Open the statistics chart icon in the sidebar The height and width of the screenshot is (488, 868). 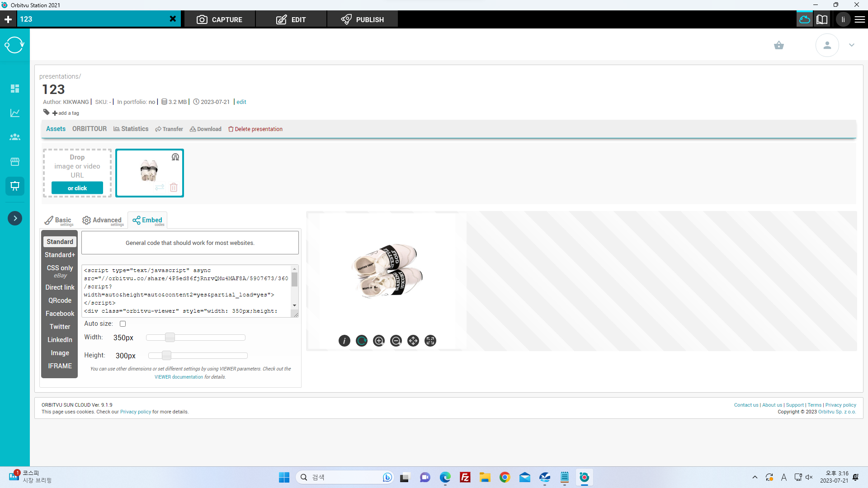(15, 113)
